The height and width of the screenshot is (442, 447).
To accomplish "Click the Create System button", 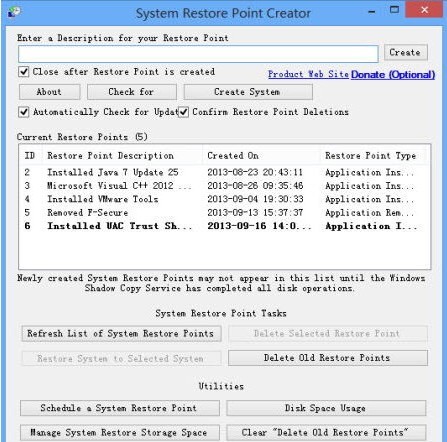I will pyautogui.click(x=248, y=92).
